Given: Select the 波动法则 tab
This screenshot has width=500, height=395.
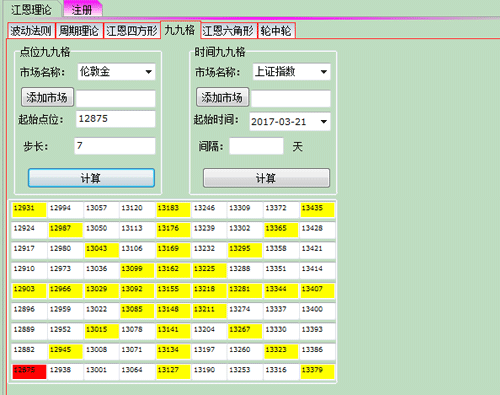Looking at the screenshot, I should click(x=31, y=31).
